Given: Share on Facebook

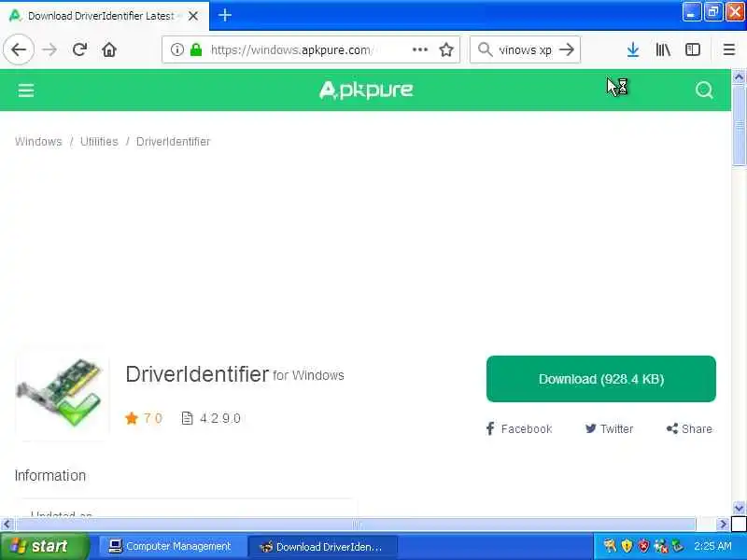Looking at the screenshot, I should 519,428.
